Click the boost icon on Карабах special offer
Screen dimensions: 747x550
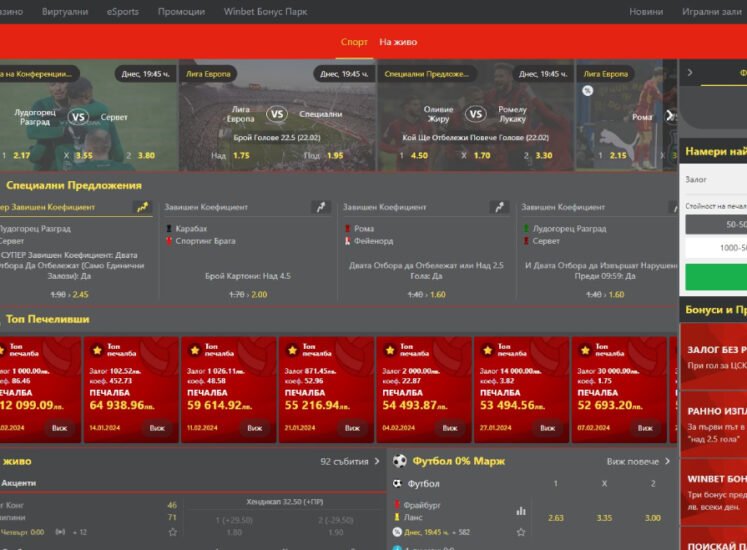320,207
